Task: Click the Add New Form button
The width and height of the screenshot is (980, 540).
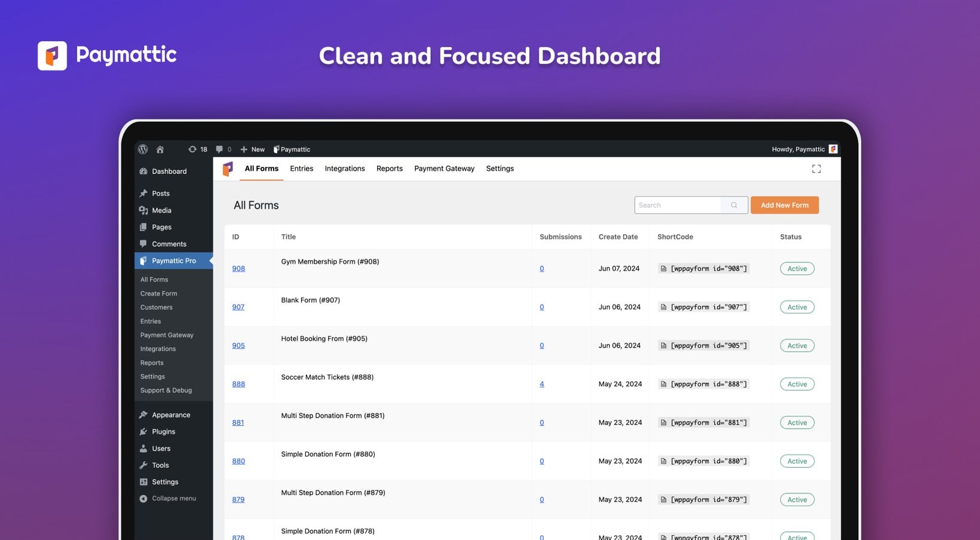Action: coord(785,205)
